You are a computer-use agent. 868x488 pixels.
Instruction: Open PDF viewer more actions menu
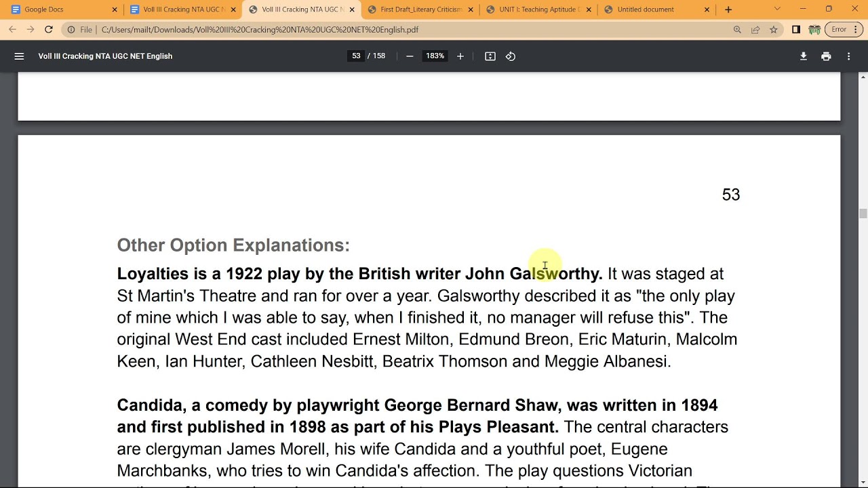click(848, 56)
